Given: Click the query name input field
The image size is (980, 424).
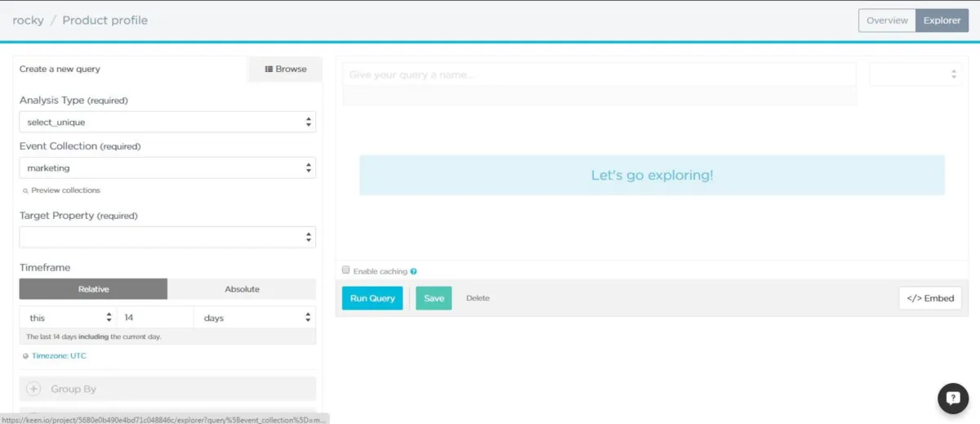Looking at the screenshot, I should point(599,74).
